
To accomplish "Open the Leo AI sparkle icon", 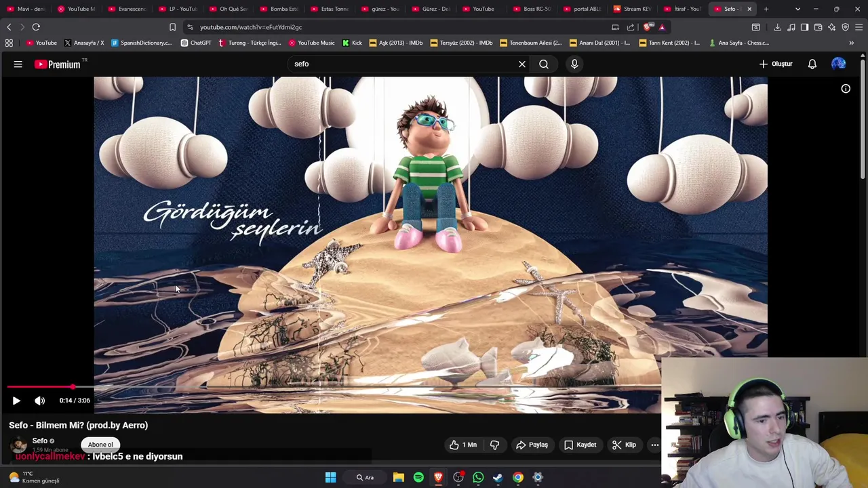I will (x=831, y=27).
